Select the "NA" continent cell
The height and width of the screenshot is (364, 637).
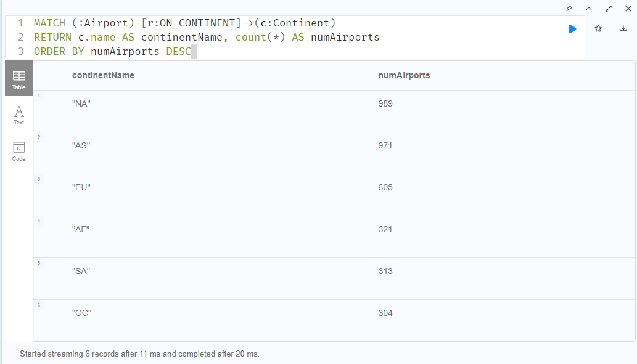(81, 103)
